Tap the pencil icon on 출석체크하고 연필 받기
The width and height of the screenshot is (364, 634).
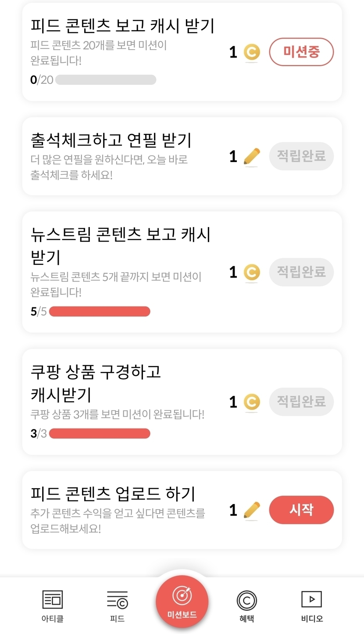pos(252,157)
